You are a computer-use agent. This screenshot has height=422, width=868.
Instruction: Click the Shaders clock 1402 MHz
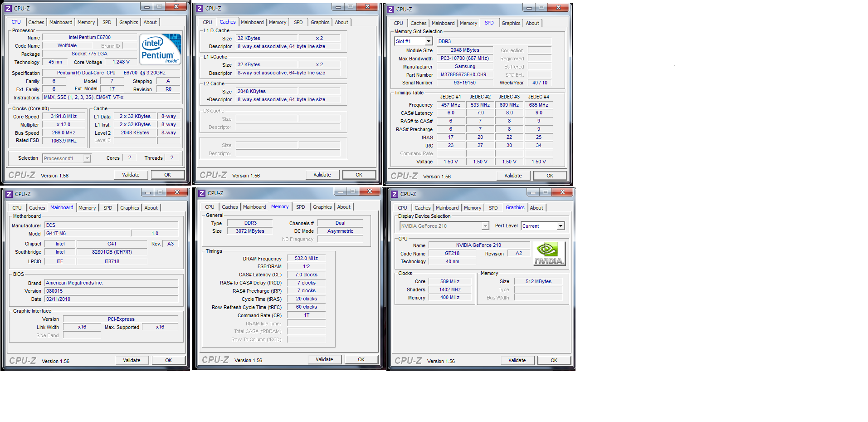pyautogui.click(x=450, y=290)
